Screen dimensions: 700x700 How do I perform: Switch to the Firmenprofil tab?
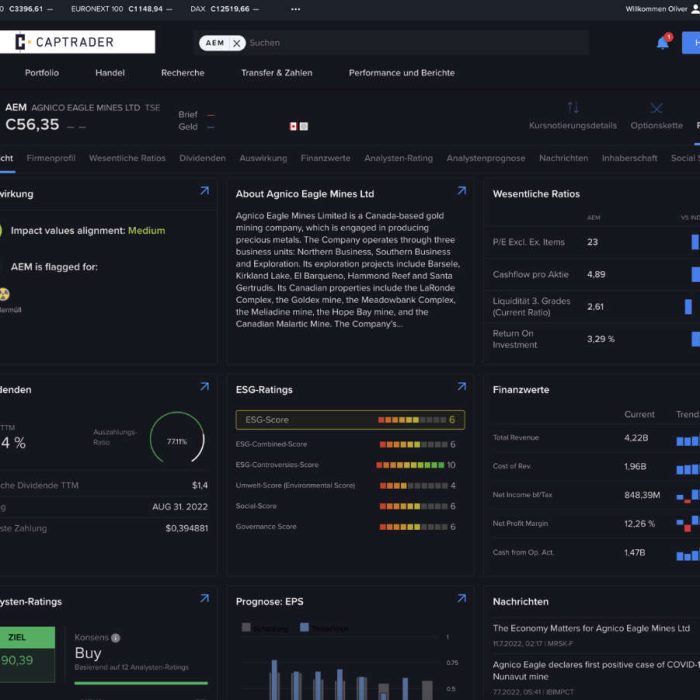point(51,158)
